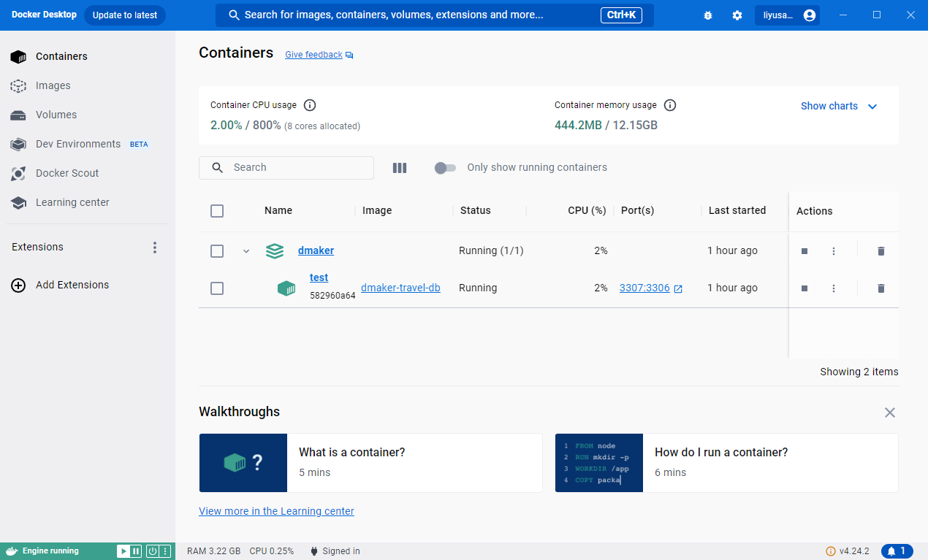Sort by the Name column header

pos(278,210)
